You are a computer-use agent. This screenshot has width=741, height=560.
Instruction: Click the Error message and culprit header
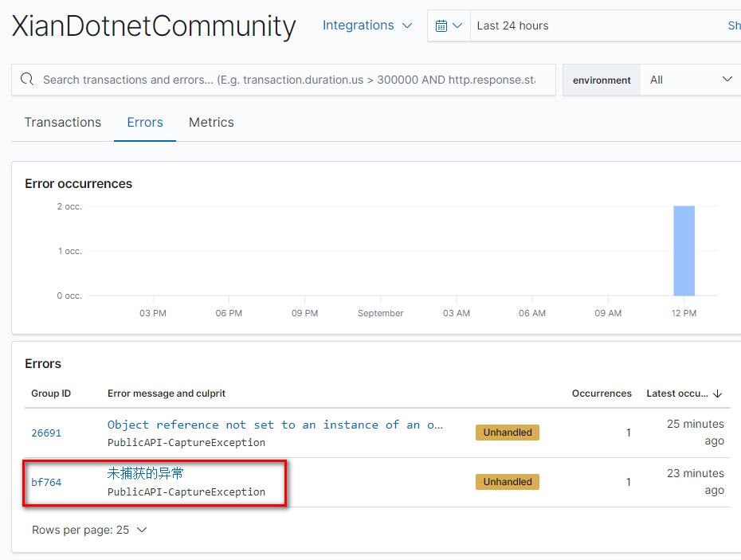click(x=167, y=394)
